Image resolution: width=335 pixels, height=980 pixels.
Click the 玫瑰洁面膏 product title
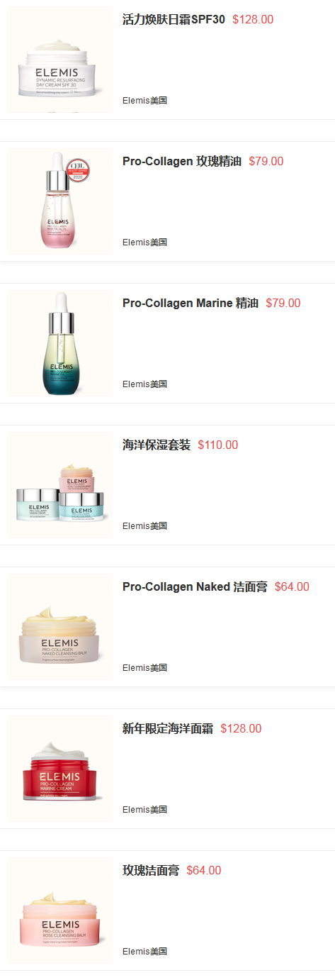(x=151, y=871)
